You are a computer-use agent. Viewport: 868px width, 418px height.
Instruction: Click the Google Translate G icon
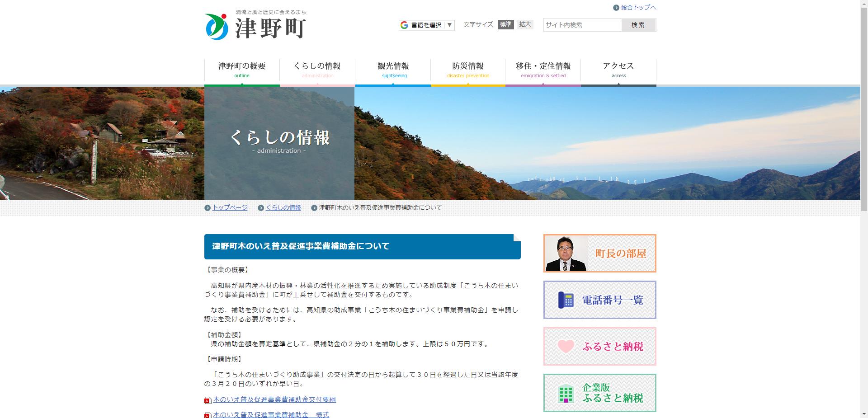(404, 25)
